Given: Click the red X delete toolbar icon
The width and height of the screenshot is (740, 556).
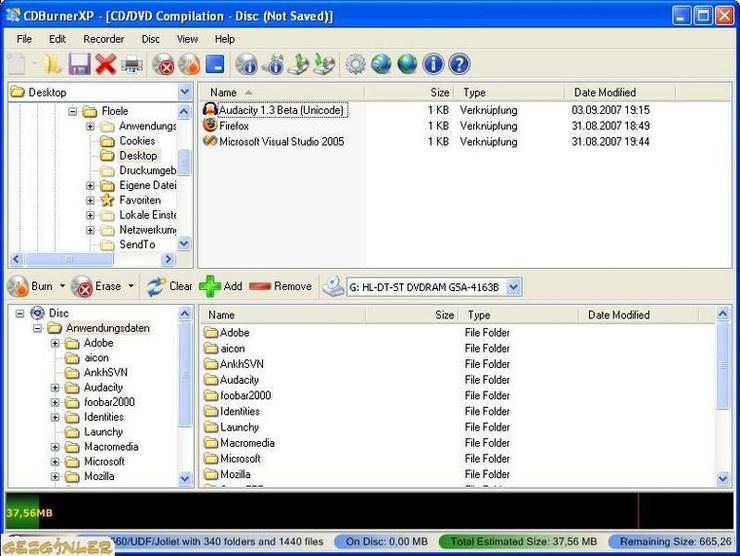Looking at the screenshot, I should [106, 64].
